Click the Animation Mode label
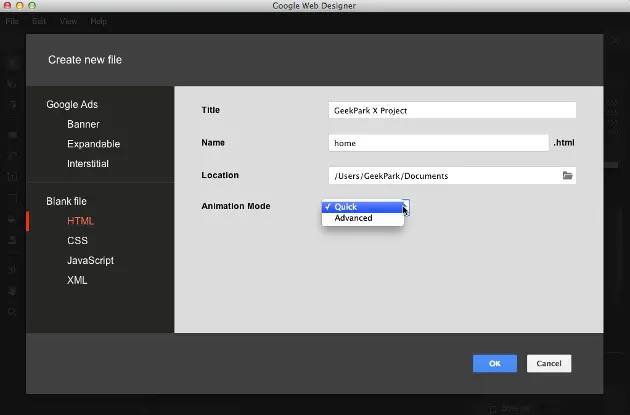The height and width of the screenshot is (415, 630). (x=236, y=206)
